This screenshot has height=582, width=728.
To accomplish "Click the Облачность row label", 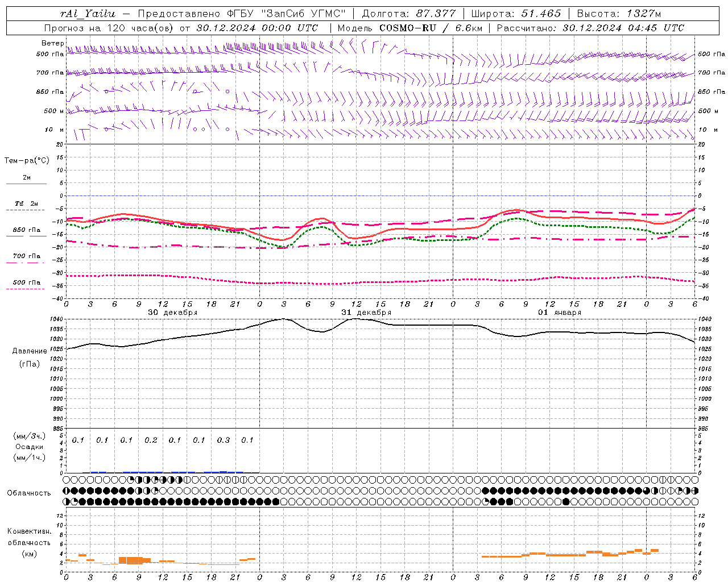I will 29,493.
